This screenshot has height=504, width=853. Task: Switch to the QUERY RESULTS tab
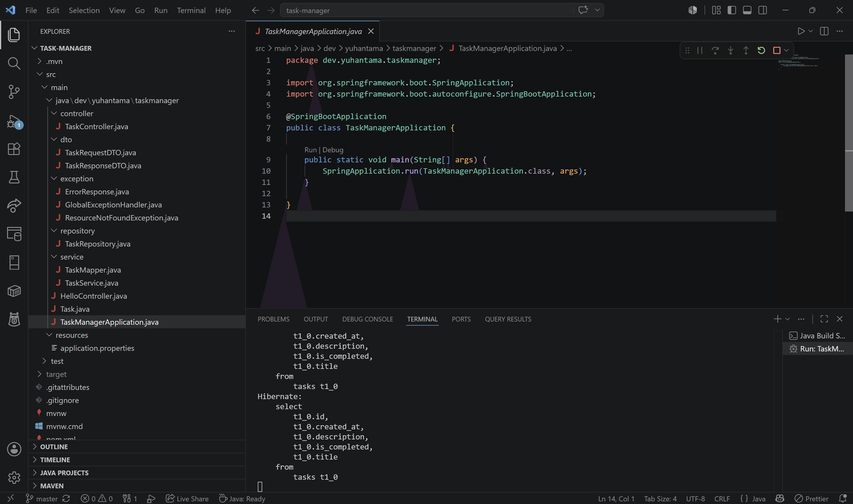coord(508,319)
